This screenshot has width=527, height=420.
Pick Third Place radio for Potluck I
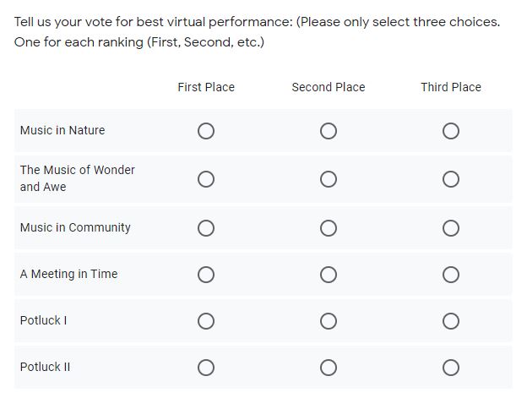(451, 321)
